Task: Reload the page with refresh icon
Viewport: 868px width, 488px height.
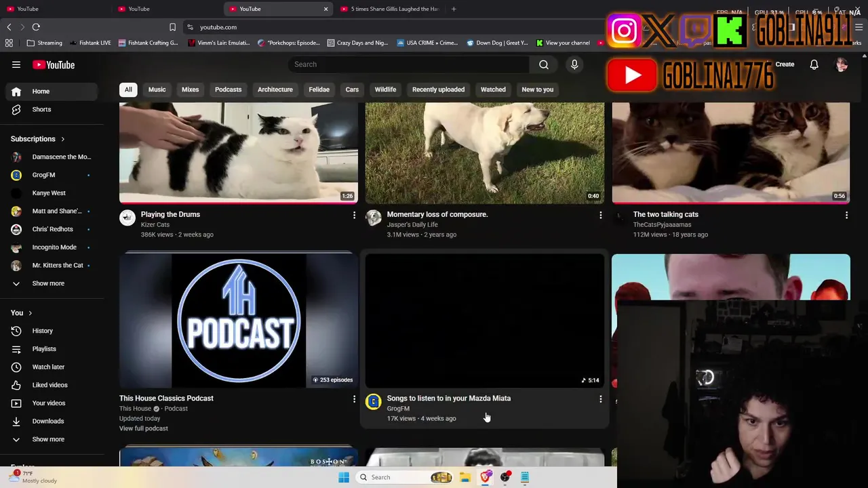Action: click(36, 27)
